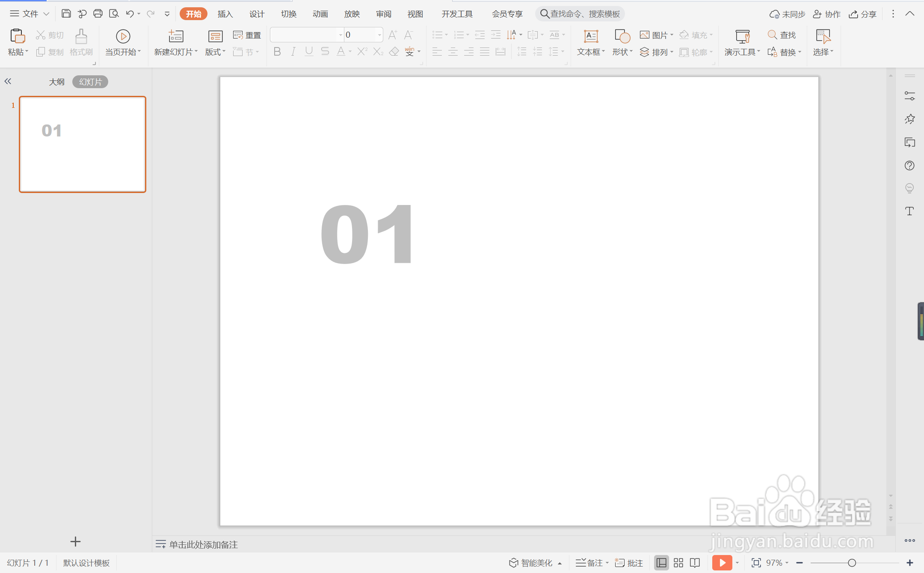This screenshot has width=924, height=573.
Task: Switch to reading view mode
Action: [x=695, y=563]
